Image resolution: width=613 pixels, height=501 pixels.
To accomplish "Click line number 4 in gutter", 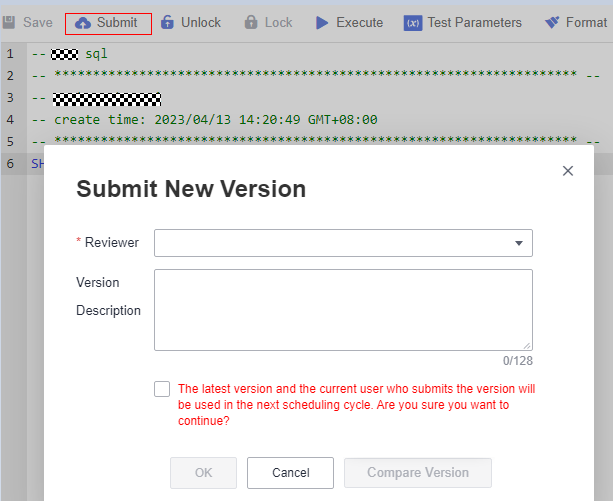I will pyautogui.click(x=10, y=120).
